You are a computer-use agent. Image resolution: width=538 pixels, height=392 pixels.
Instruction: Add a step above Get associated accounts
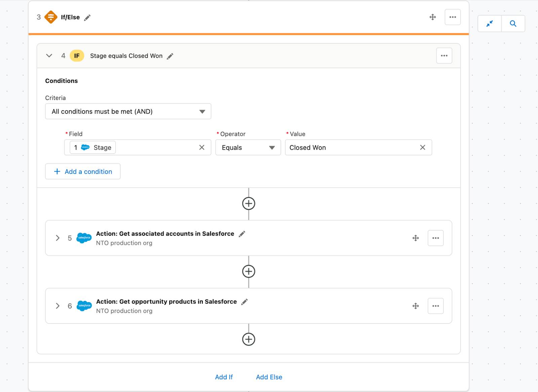pyautogui.click(x=248, y=203)
